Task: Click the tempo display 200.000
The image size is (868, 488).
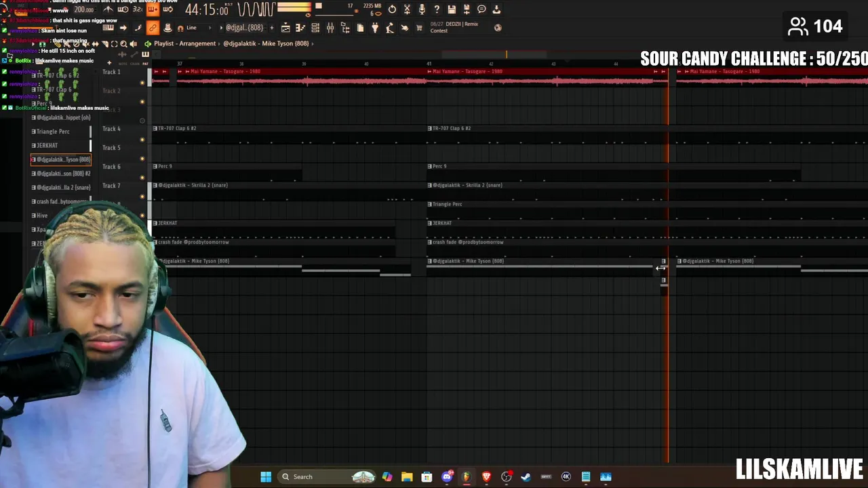Action: [x=83, y=9]
